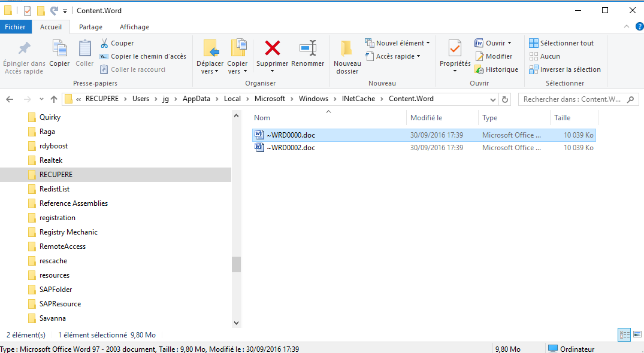Deselect all with Aucun
Viewport: 644px width, 353px height.
[x=545, y=56]
